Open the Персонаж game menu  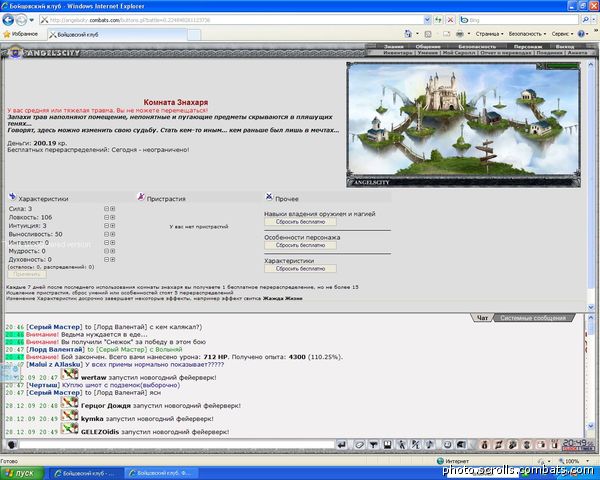click(x=528, y=47)
